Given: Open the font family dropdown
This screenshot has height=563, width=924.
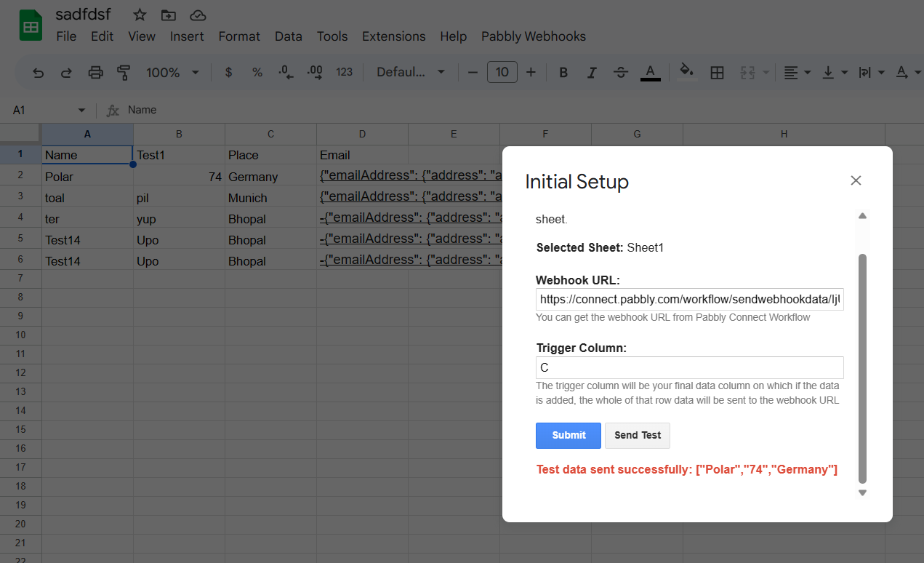Looking at the screenshot, I should coord(411,72).
